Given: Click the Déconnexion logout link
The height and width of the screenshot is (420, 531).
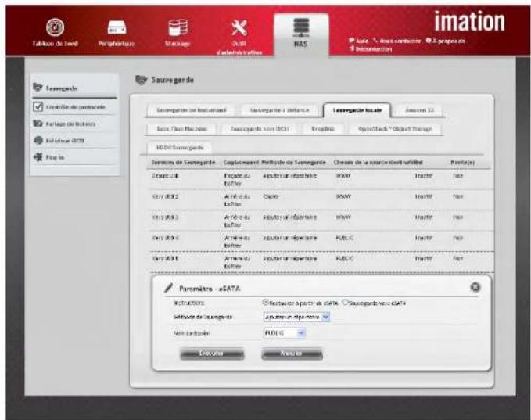Looking at the screenshot, I should (371, 48).
